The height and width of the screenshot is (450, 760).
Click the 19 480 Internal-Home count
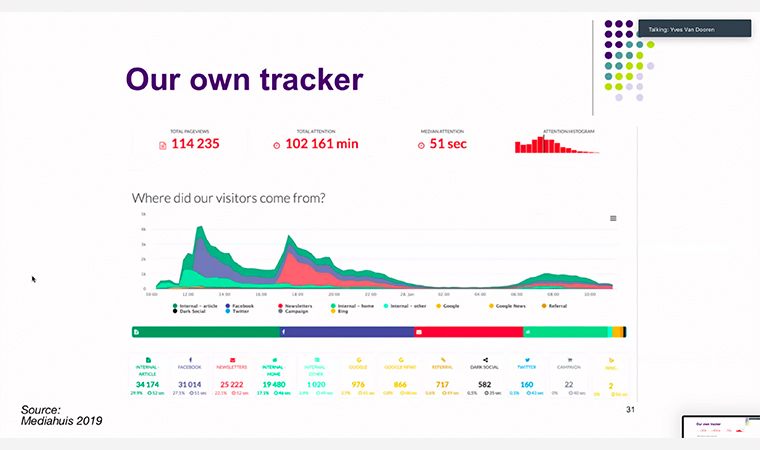pyautogui.click(x=274, y=385)
